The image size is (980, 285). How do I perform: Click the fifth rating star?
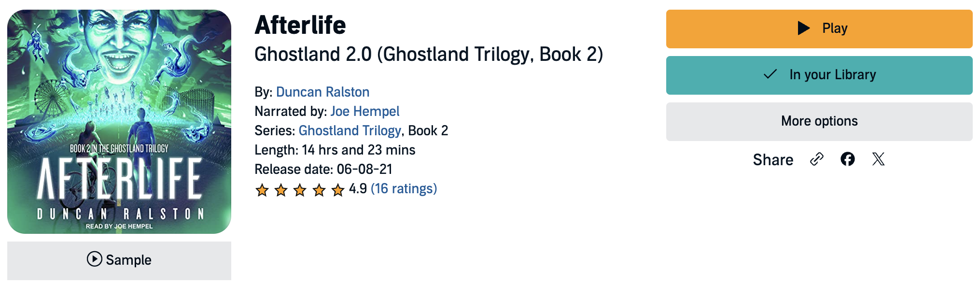tap(338, 190)
